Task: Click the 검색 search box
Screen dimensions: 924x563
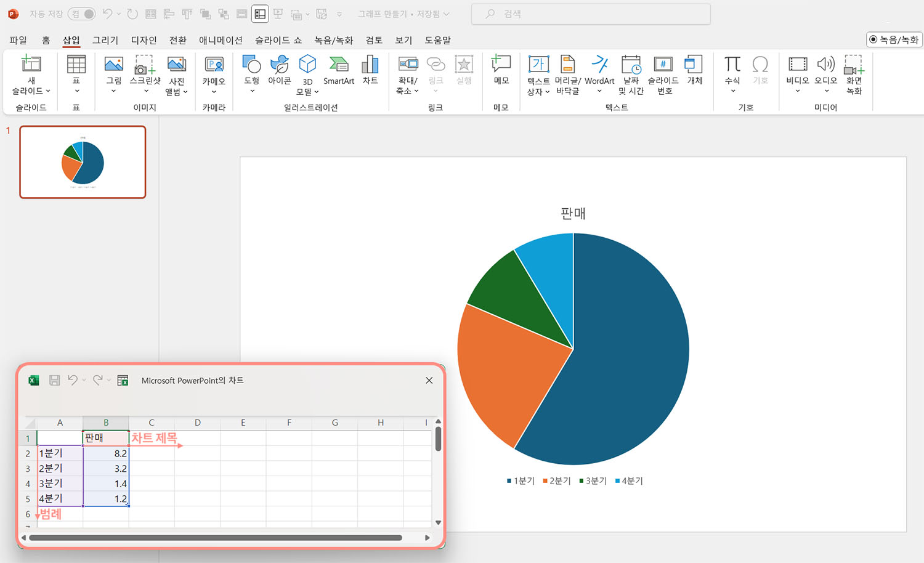Action: tap(591, 14)
